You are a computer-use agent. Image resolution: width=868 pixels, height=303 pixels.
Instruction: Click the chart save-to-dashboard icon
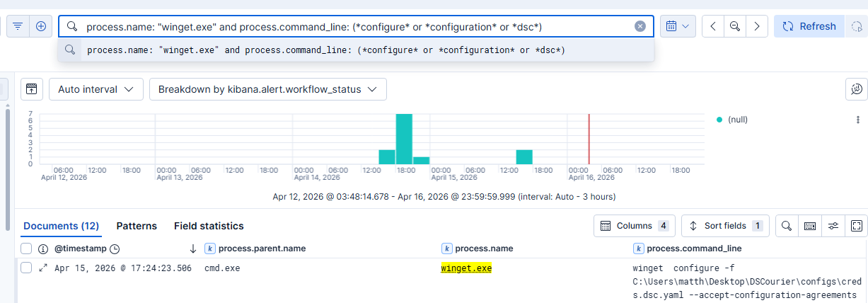pos(31,89)
